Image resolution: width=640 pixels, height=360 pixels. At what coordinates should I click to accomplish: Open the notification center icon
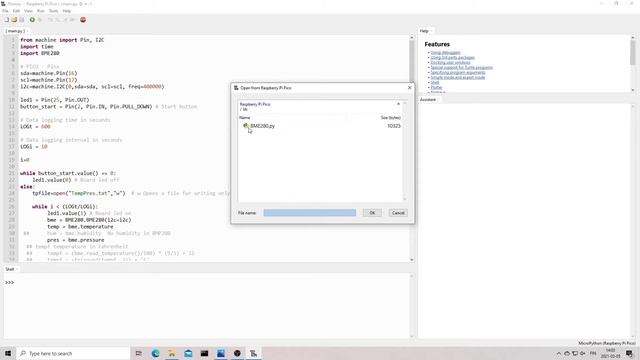coord(629,353)
